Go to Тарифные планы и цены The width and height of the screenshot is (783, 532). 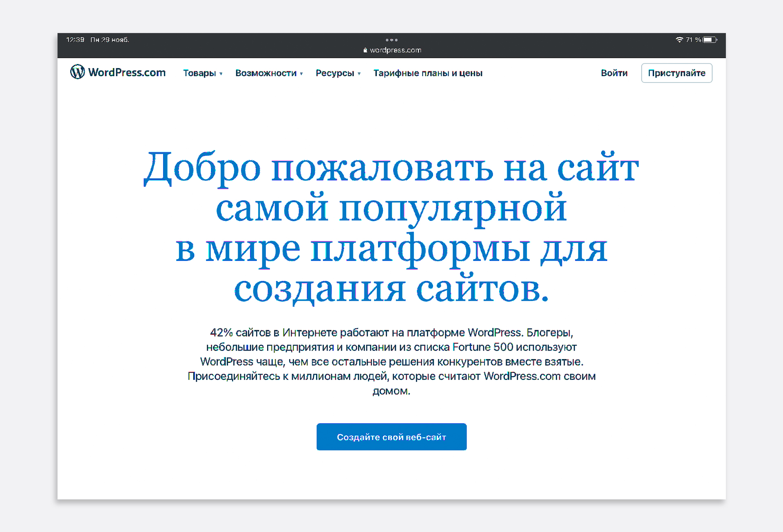[x=428, y=73]
